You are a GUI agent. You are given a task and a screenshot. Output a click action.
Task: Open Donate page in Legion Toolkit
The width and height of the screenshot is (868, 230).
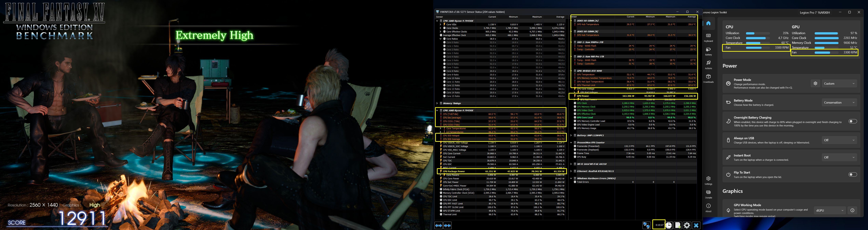point(708,194)
